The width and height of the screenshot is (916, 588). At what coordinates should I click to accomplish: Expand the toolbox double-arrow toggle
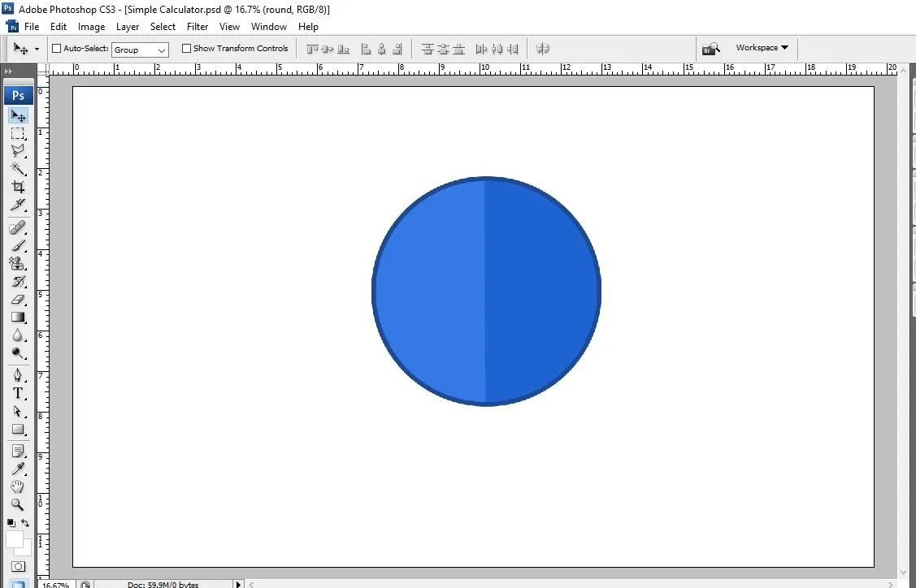[x=8, y=71]
